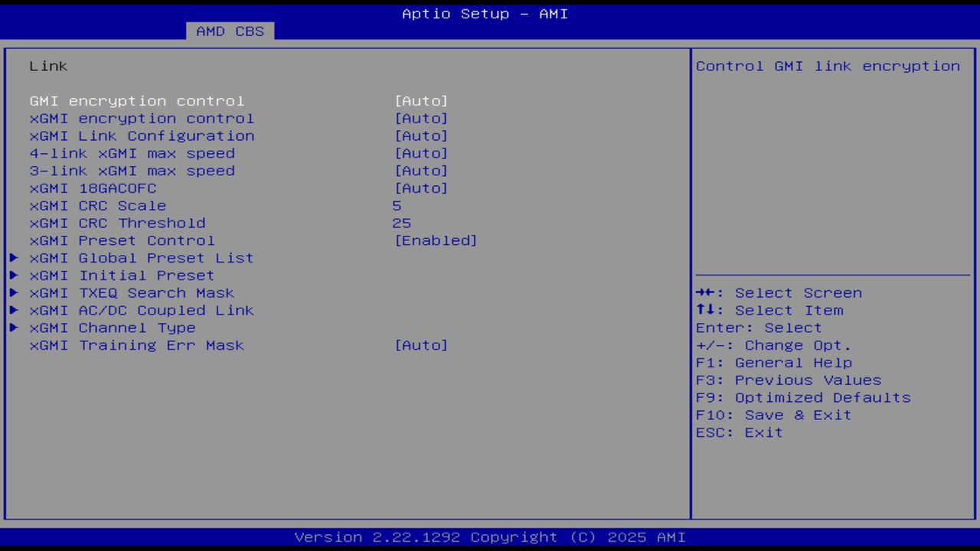Select 4-link xGMI max speed value

tap(420, 154)
